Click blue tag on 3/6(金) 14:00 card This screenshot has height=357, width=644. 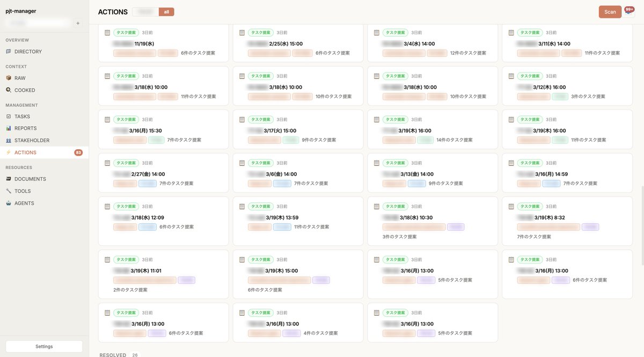click(x=282, y=184)
